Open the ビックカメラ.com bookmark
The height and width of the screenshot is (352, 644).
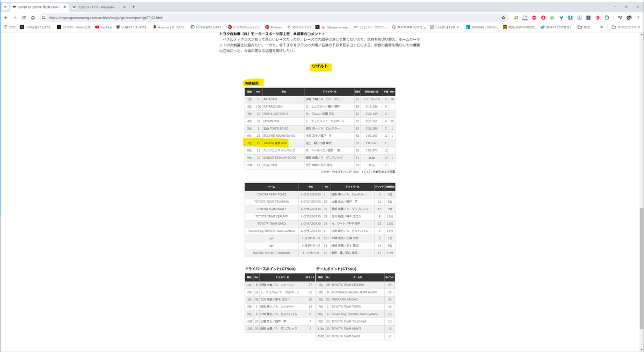(244, 27)
